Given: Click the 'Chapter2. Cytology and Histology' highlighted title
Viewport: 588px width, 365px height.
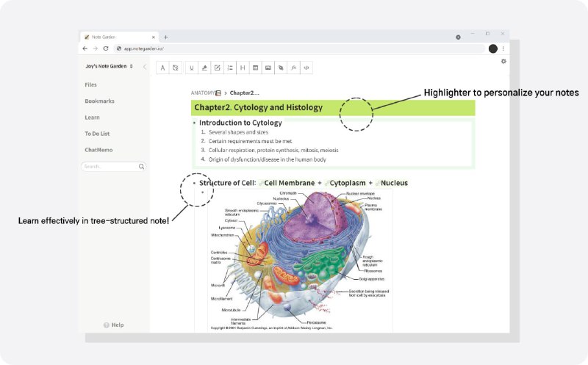Looking at the screenshot, I should [259, 107].
